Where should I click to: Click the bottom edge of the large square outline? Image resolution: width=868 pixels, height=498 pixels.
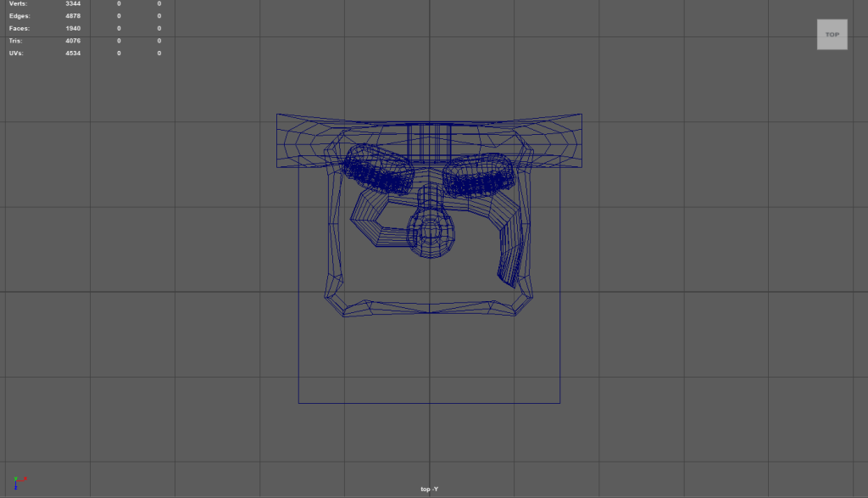click(x=429, y=403)
